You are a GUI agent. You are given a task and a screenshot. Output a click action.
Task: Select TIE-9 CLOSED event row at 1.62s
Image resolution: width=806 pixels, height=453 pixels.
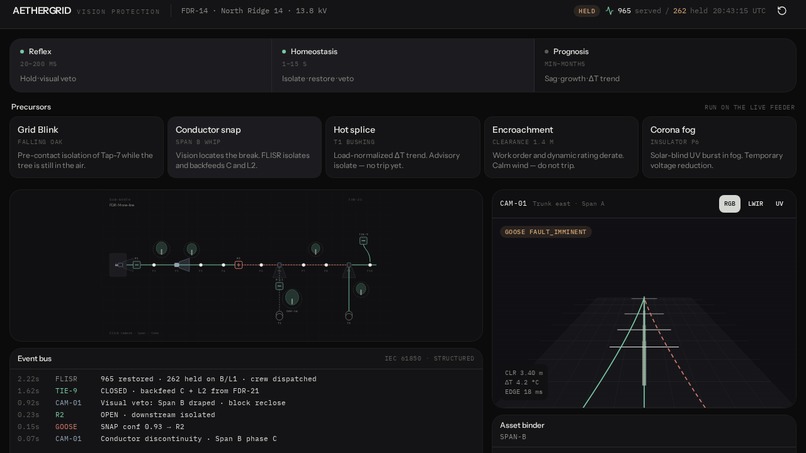246,391
